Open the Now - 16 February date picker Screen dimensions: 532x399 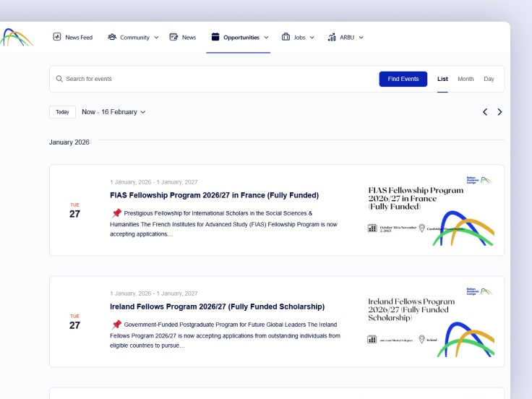coord(113,112)
